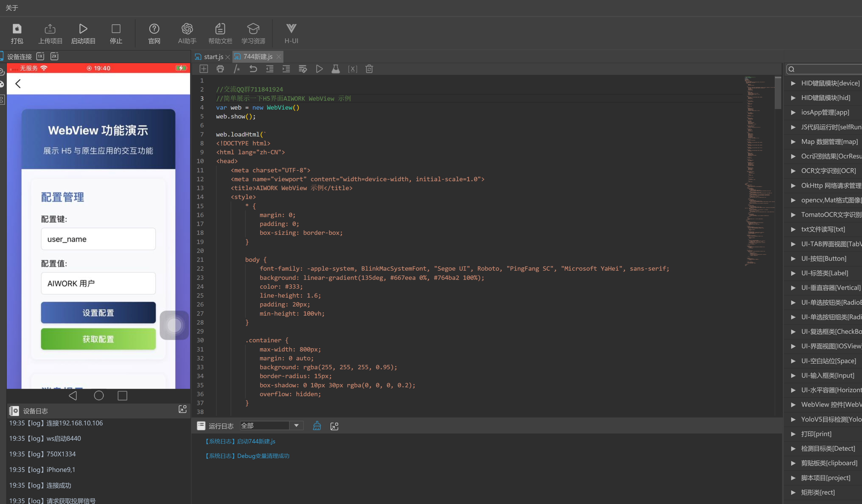Tap the floating assistive touch circle
This screenshot has width=862, height=504.
click(174, 325)
